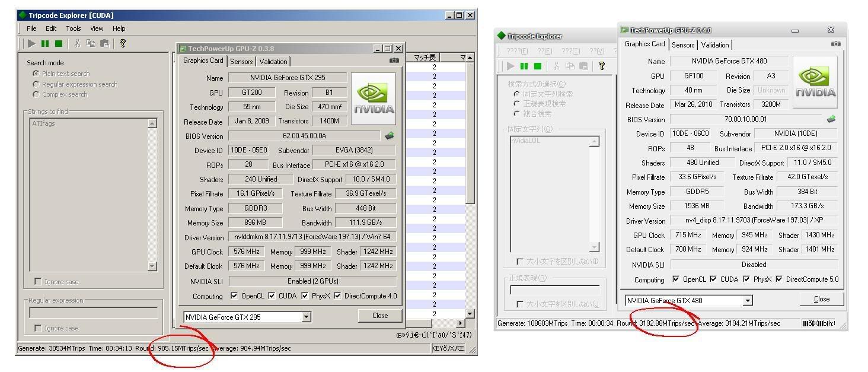Open the NVIDIA GeForce GTX 480 card dropdown
Screen dimensions: 868x372
click(x=748, y=301)
